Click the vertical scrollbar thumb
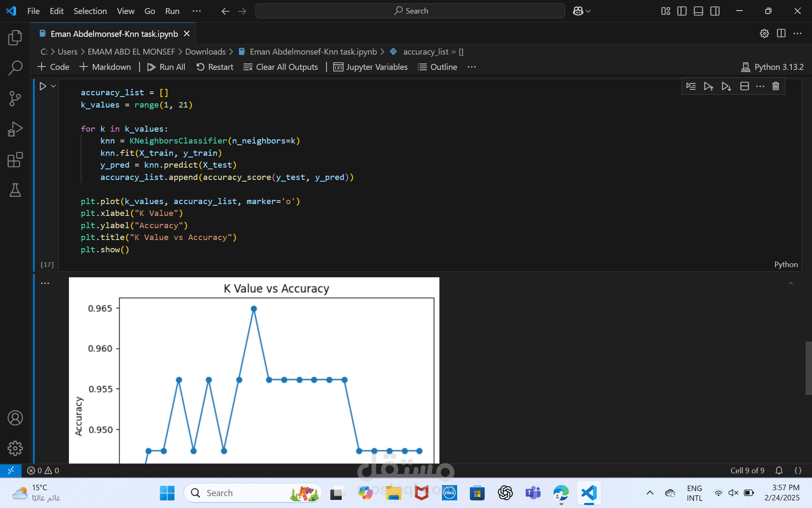812x508 pixels. [808, 368]
